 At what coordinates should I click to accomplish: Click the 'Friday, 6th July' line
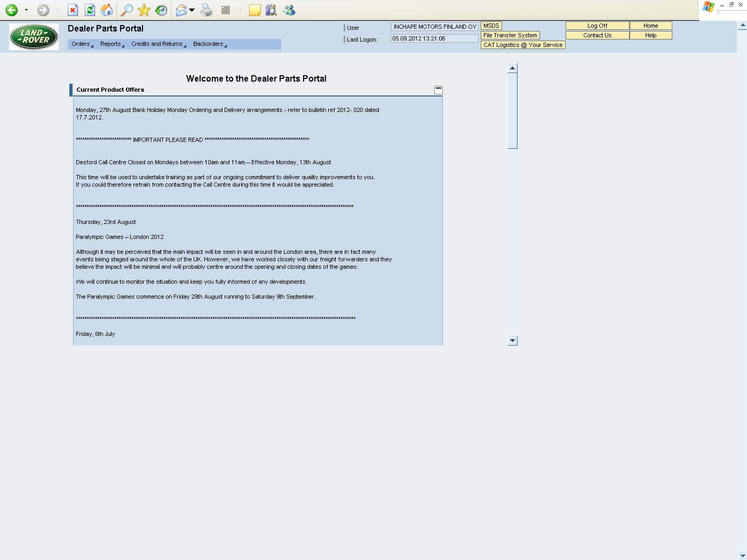(96, 334)
